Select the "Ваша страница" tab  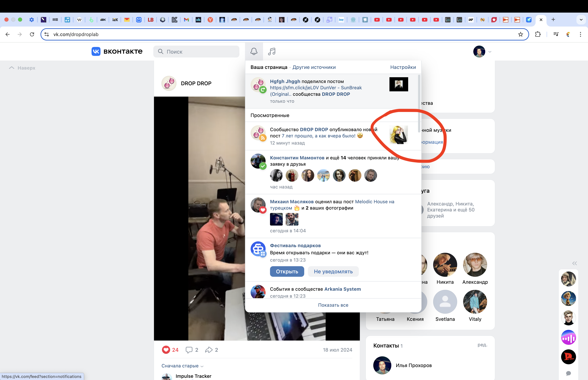269,67
